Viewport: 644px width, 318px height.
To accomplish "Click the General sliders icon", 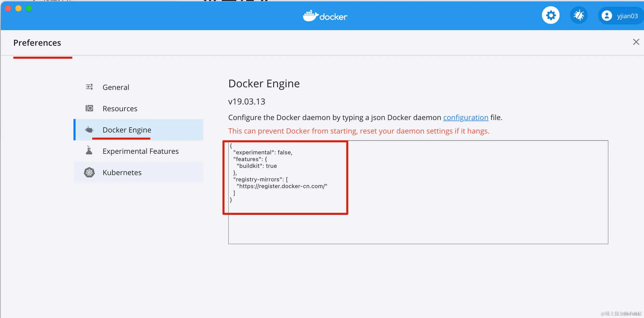I will pos(89,87).
